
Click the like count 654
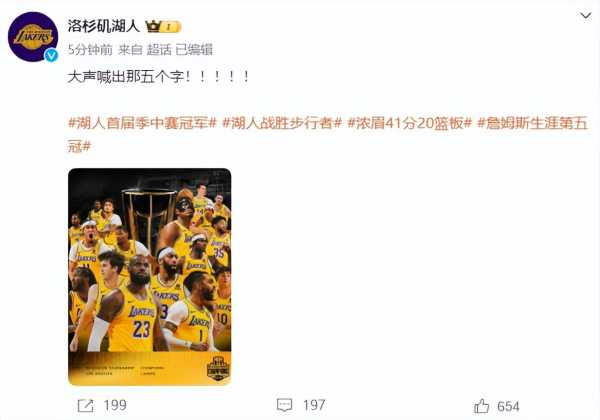(508, 406)
